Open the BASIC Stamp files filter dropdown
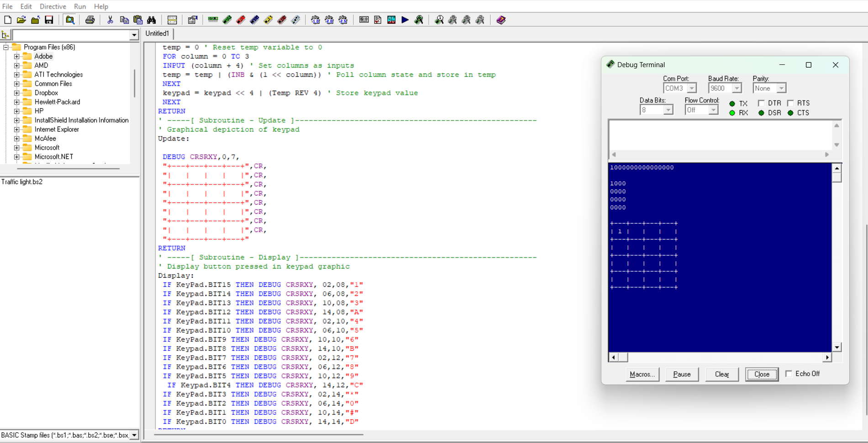 click(134, 435)
